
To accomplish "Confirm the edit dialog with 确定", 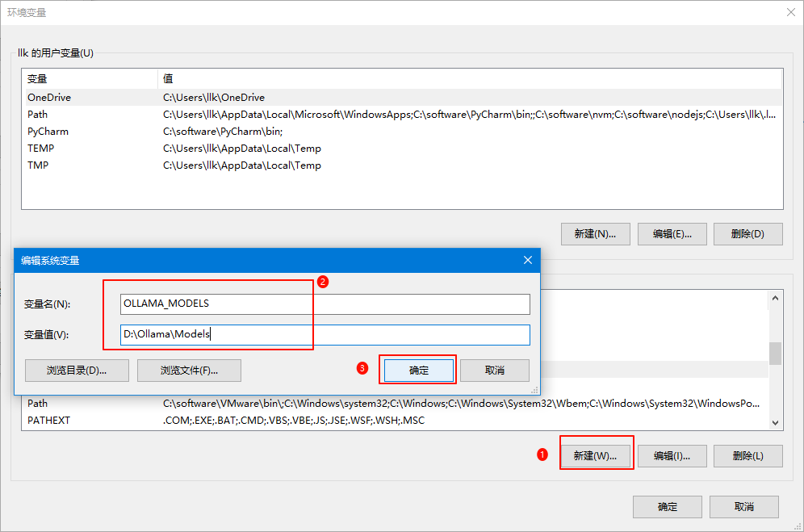I will click(419, 370).
